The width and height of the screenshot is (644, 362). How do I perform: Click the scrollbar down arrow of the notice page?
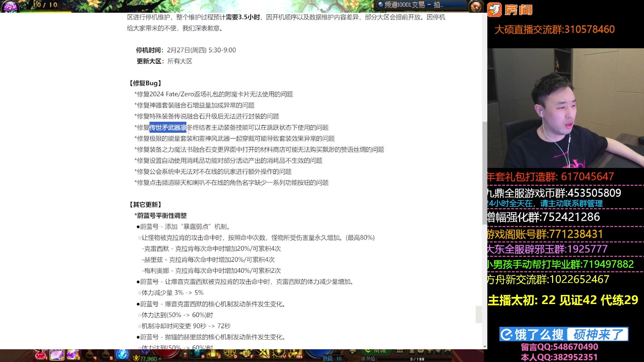[x=485, y=346]
